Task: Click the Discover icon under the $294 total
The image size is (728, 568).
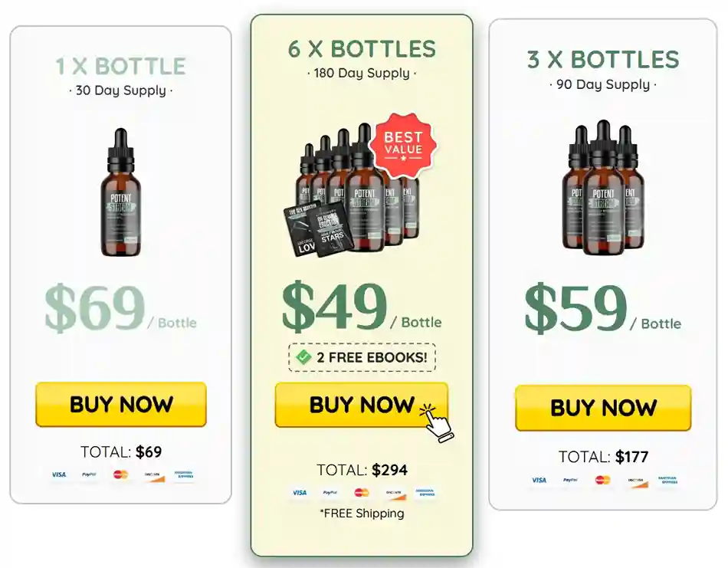Action: [394, 493]
